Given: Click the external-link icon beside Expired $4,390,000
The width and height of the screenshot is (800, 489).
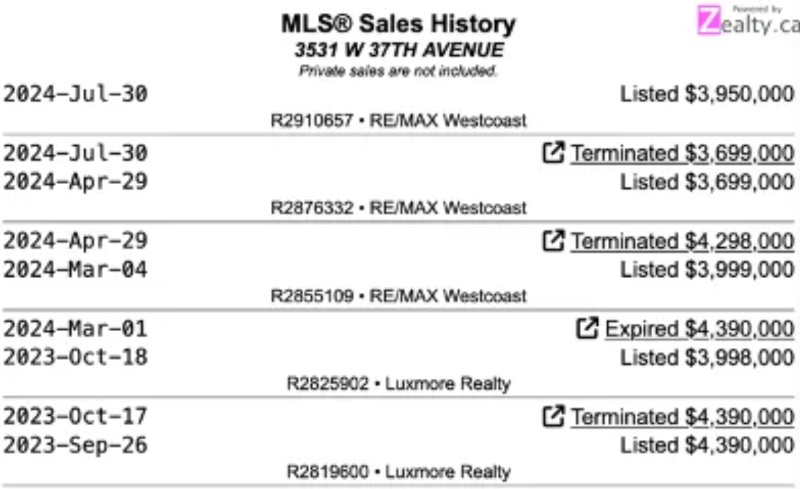Looking at the screenshot, I should 588,328.
